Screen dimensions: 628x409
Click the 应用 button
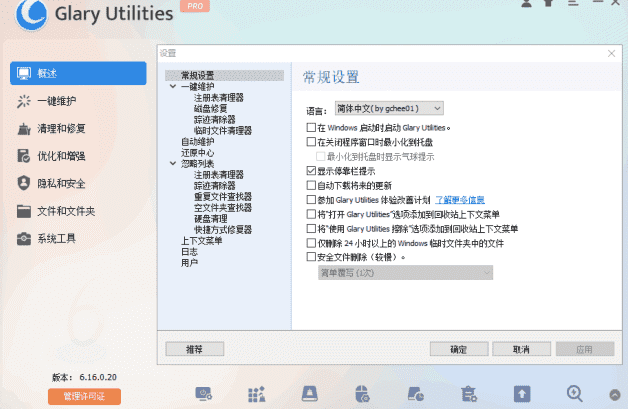click(x=585, y=349)
